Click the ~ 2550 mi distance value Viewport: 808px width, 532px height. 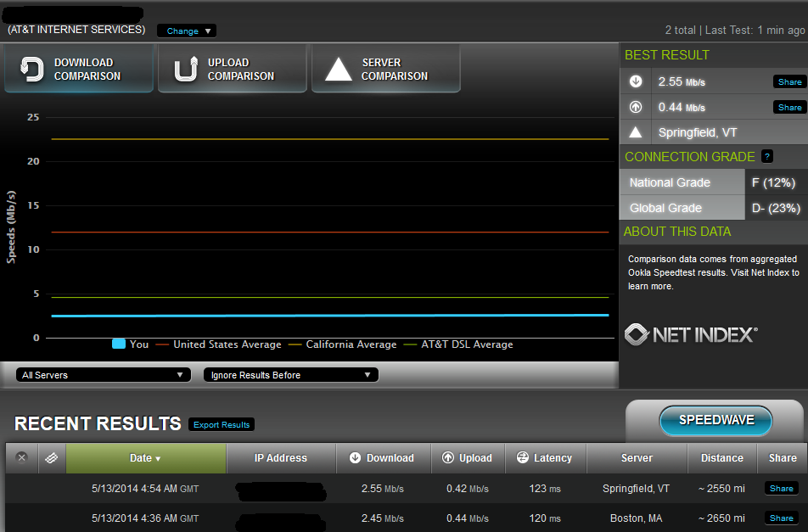tap(721, 488)
